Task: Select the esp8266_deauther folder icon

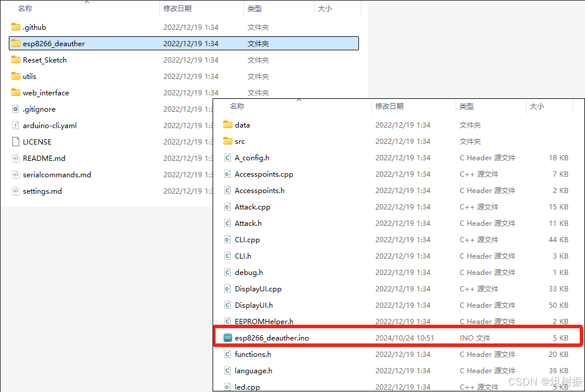Action: point(16,43)
